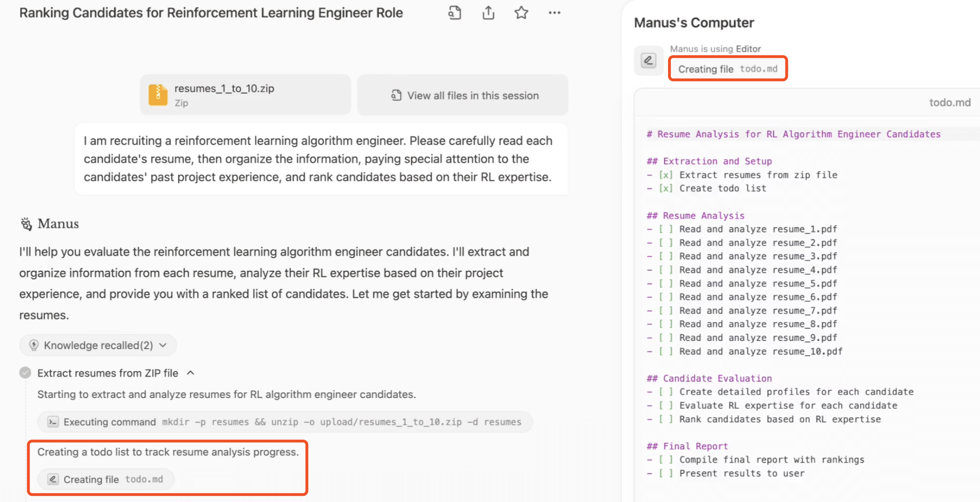Star this session as favorite

(x=521, y=13)
